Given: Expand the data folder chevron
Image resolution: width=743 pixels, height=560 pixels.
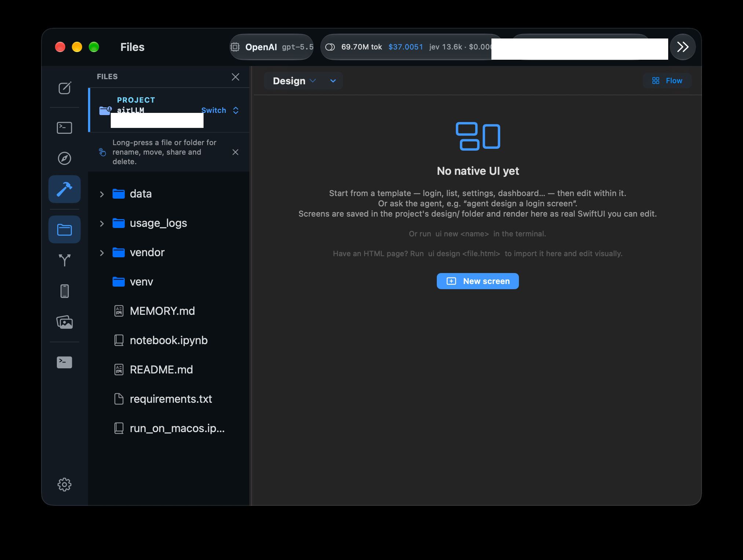Looking at the screenshot, I should point(102,194).
